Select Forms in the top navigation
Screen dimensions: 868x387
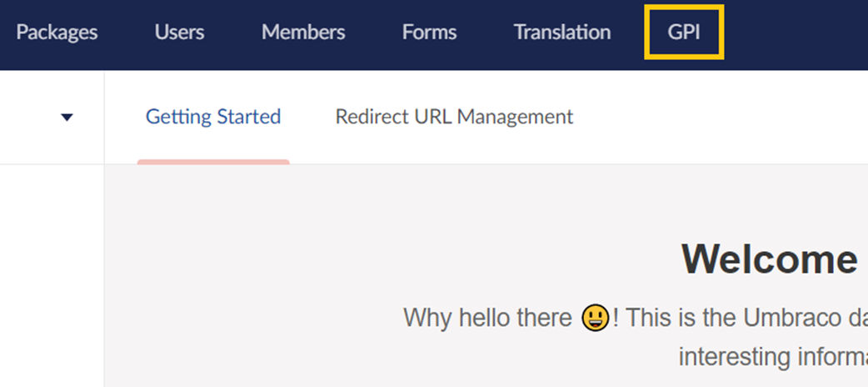click(x=429, y=33)
